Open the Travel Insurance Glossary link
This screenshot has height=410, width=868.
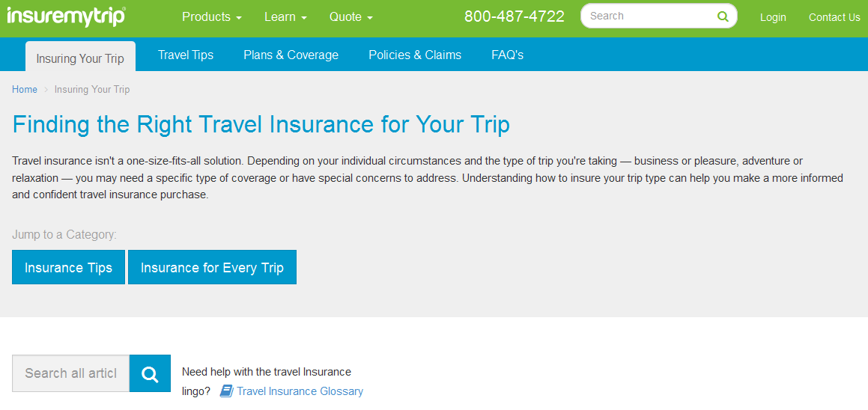[x=300, y=391]
